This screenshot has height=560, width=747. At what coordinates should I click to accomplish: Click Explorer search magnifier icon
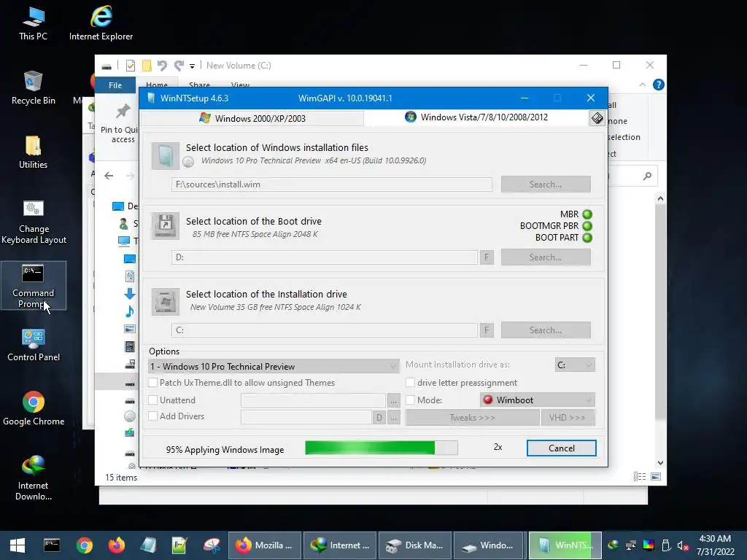pos(647,176)
